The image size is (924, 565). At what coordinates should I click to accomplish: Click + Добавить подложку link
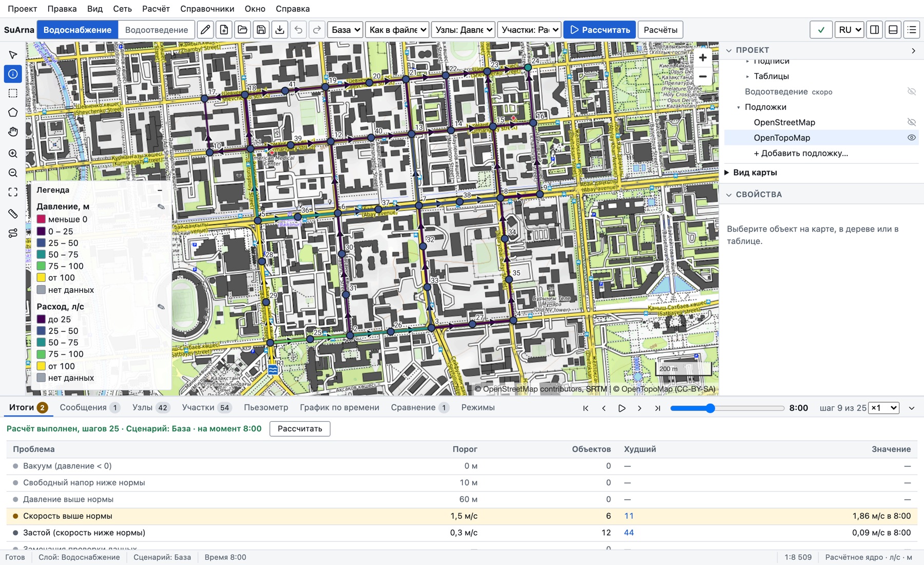tap(801, 153)
